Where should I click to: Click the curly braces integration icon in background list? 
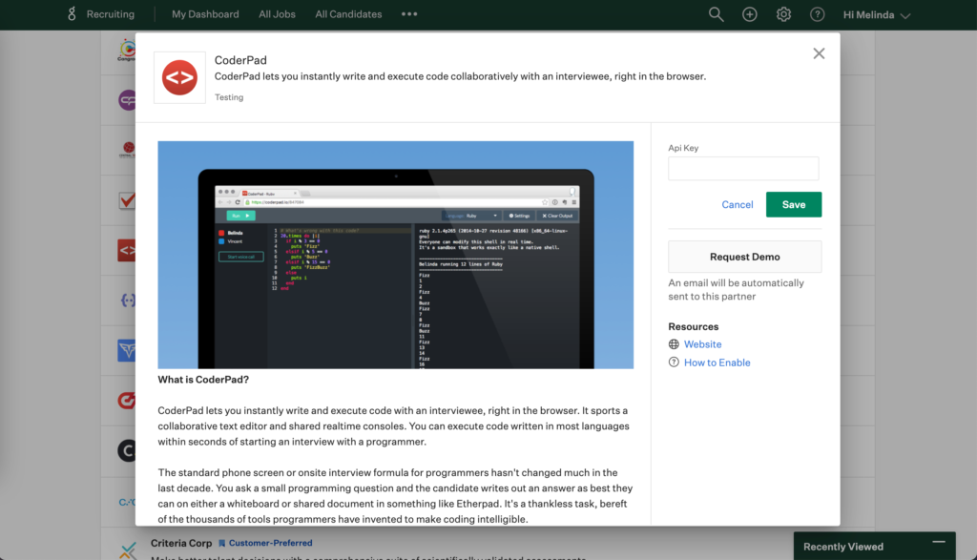[128, 301]
